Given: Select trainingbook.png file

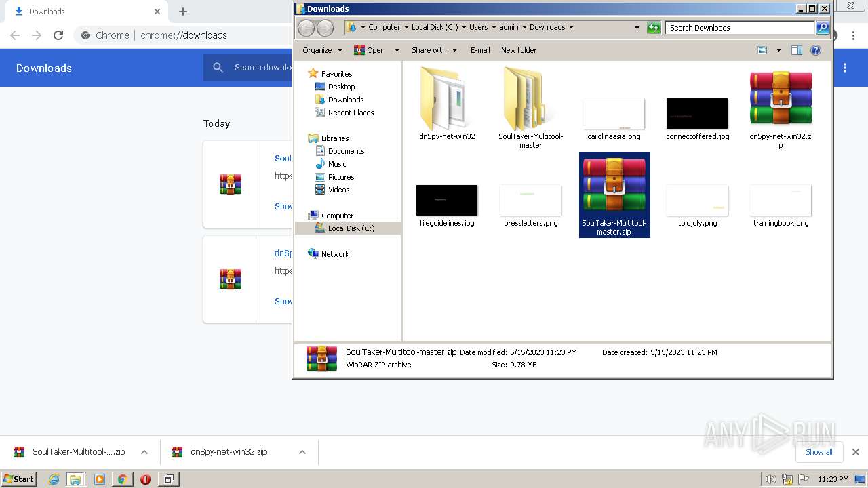Looking at the screenshot, I should (781, 205).
